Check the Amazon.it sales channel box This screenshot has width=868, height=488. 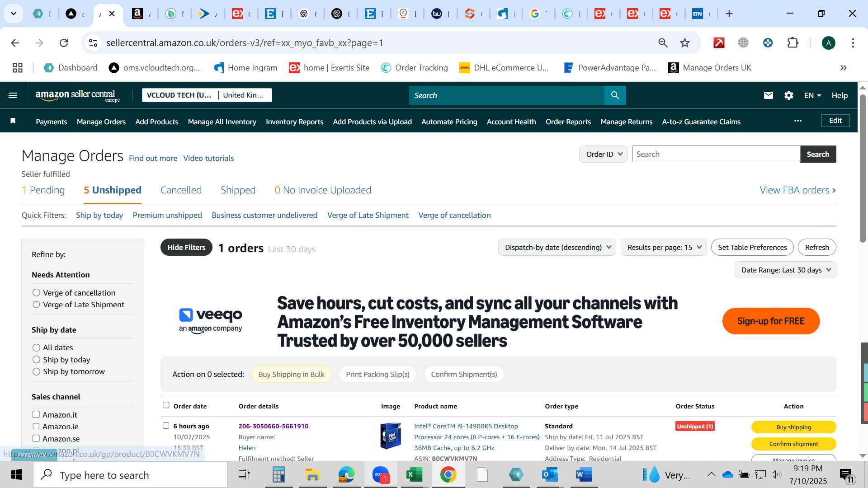pos(36,414)
